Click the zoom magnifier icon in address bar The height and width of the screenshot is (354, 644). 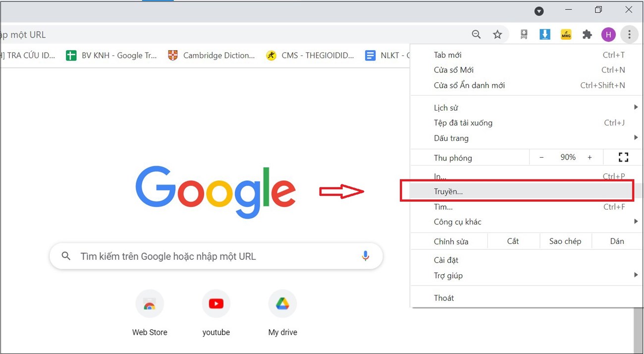tap(476, 35)
